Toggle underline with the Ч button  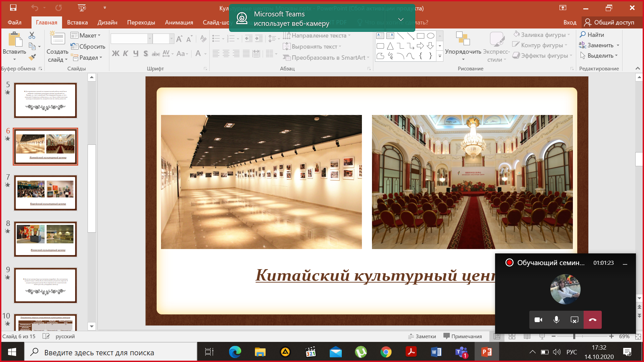coord(136,53)
